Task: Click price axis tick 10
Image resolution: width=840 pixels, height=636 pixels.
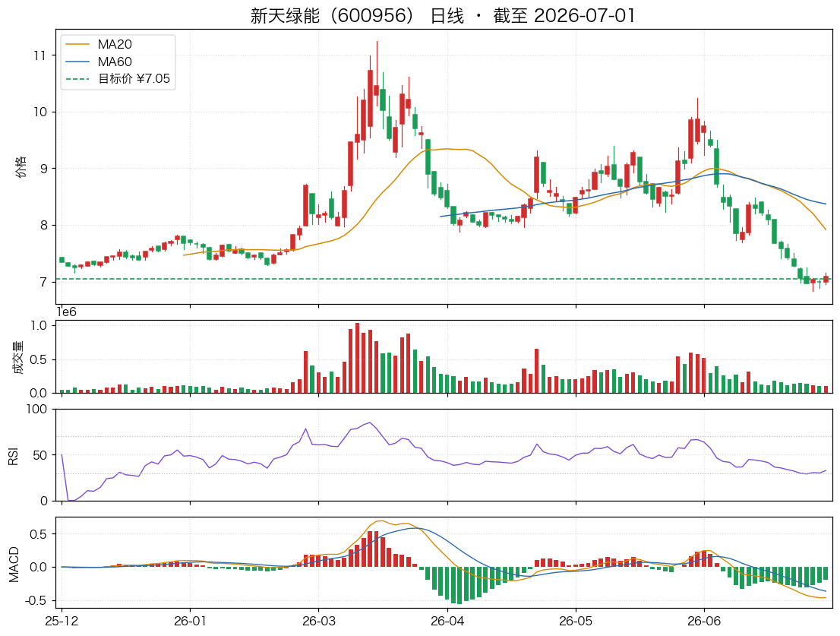Action: [x=40, y=112]
